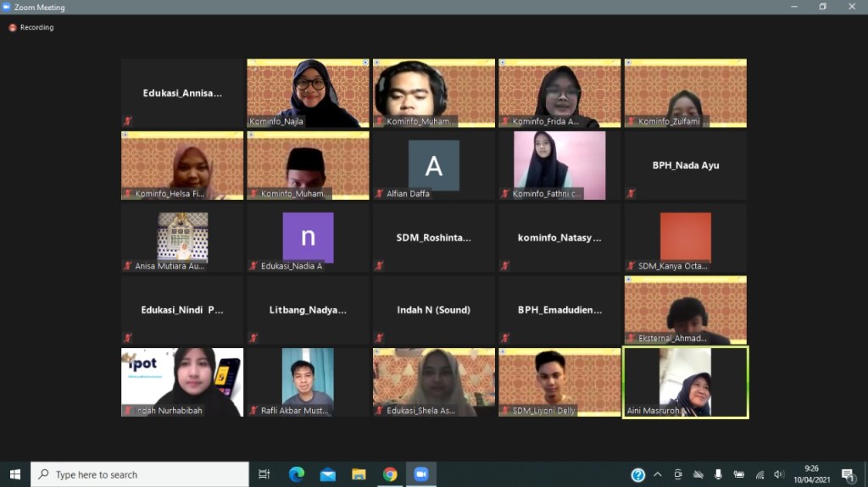Select the Indah N (Sound) participant tile
This screenshot has height=487, width=868.
pos(433,310)
